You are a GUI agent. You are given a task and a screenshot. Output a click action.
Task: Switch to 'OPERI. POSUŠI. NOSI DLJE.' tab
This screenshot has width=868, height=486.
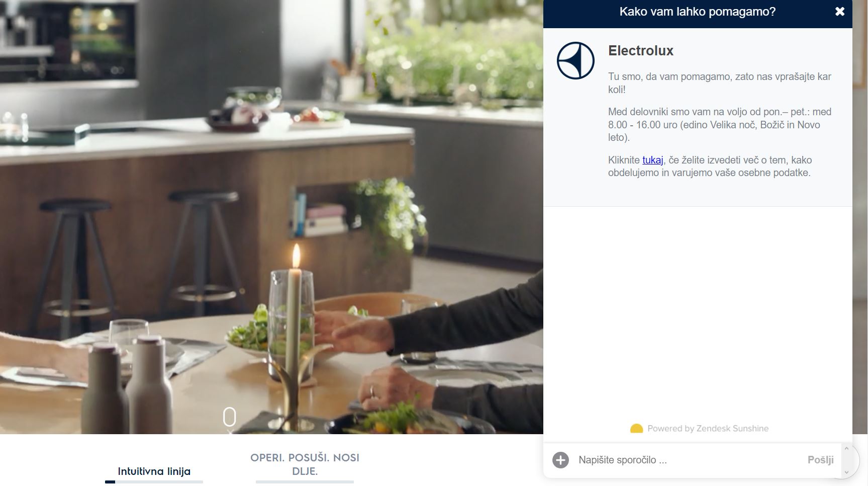coord(305,464)
